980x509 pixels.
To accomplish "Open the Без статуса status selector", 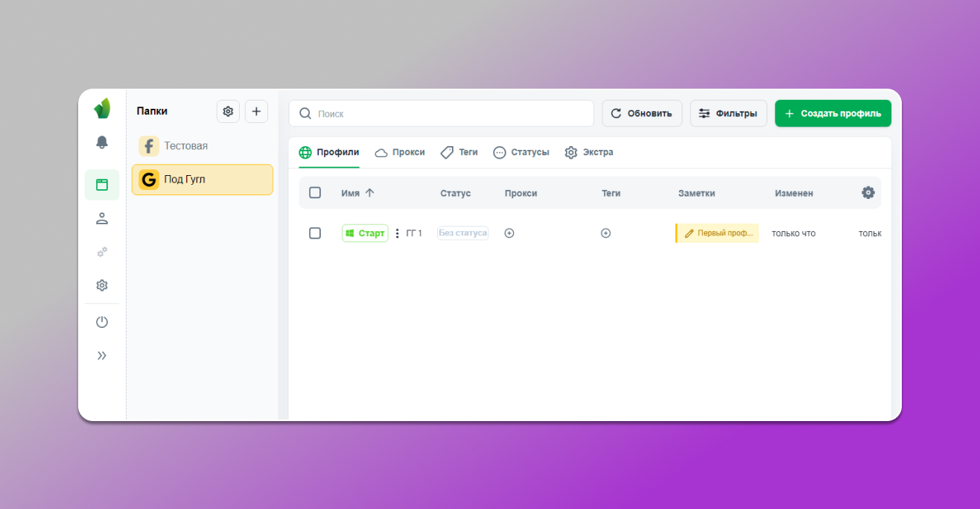I will 462,233.
